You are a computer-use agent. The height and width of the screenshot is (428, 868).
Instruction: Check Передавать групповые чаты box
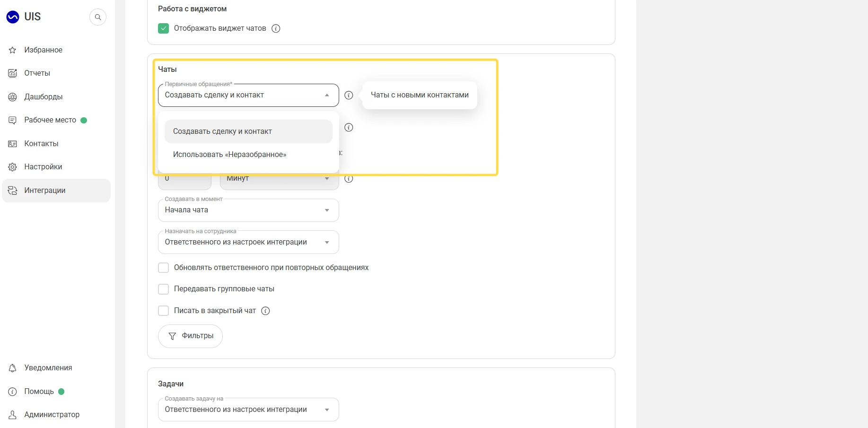coord(163,289)
